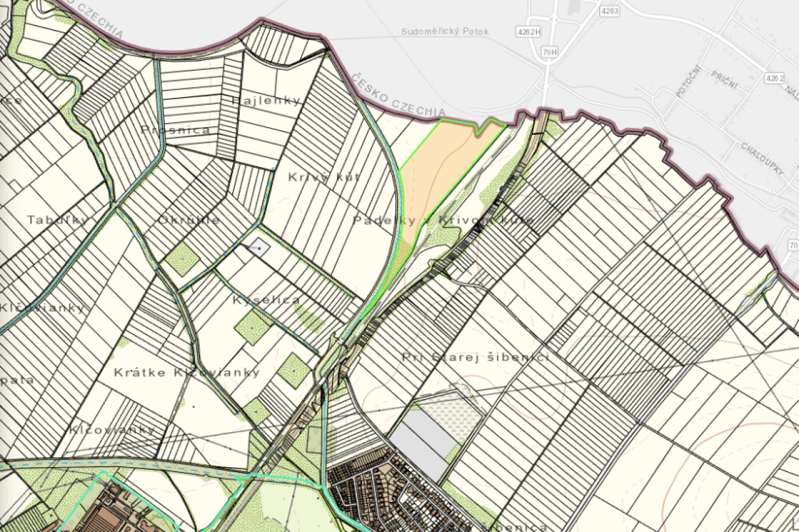This screenshot has height=532, width=799.
Task: Click the Sudoměřický Potok label
Action: 445,31
